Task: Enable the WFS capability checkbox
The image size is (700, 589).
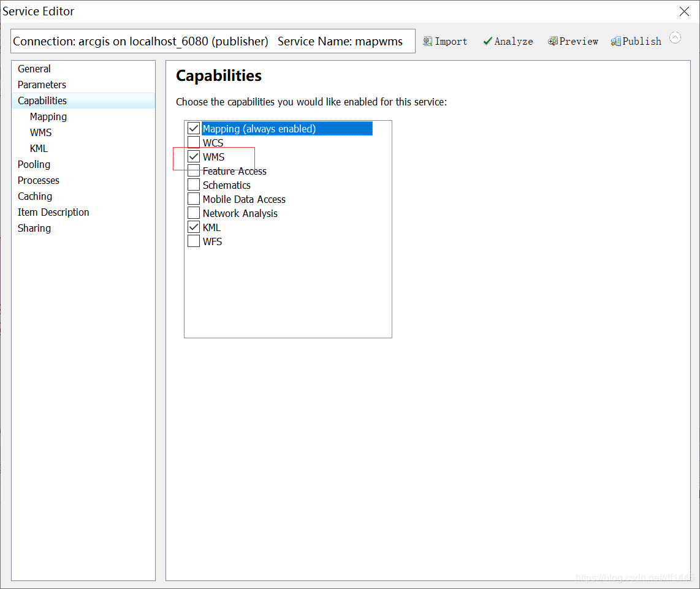Action: coord(193,241)
